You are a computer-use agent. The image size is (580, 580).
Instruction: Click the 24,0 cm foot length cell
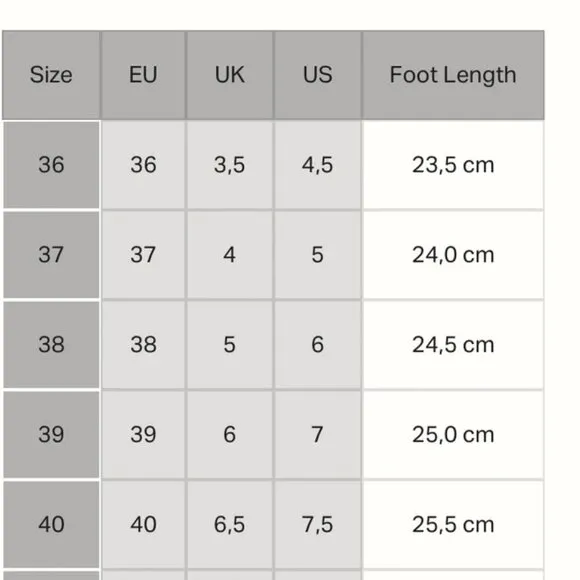tap(453, 255)
